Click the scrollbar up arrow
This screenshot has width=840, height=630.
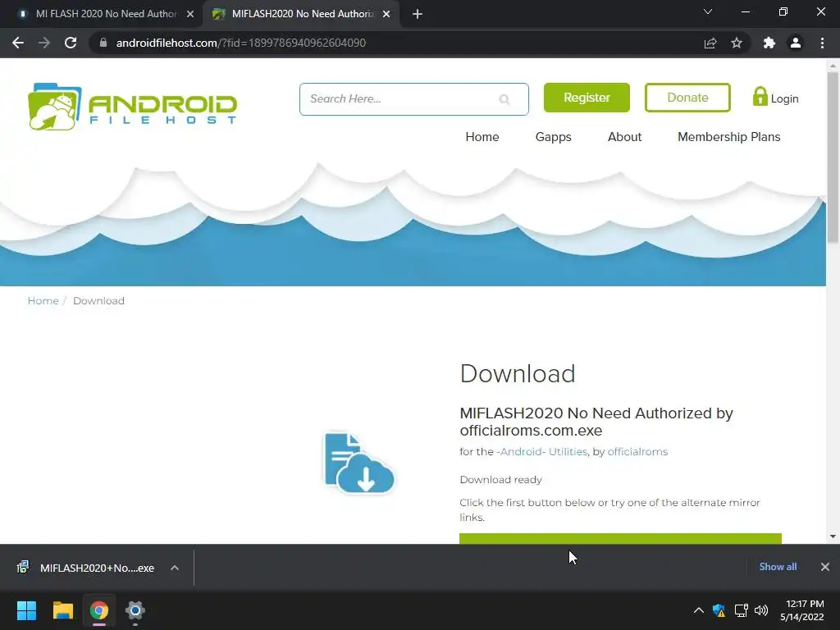pyautogui.click(x=833, y=66)
